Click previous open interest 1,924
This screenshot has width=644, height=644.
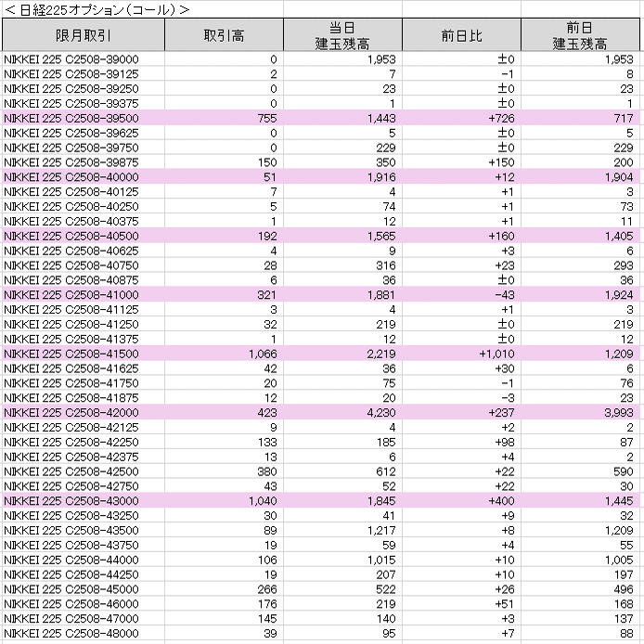(x=619, y=295)
